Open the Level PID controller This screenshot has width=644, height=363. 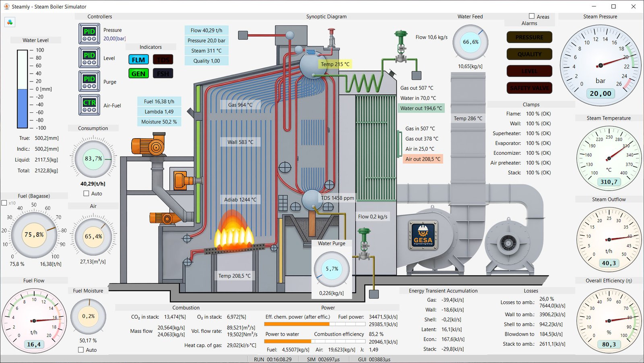point(89,58)
